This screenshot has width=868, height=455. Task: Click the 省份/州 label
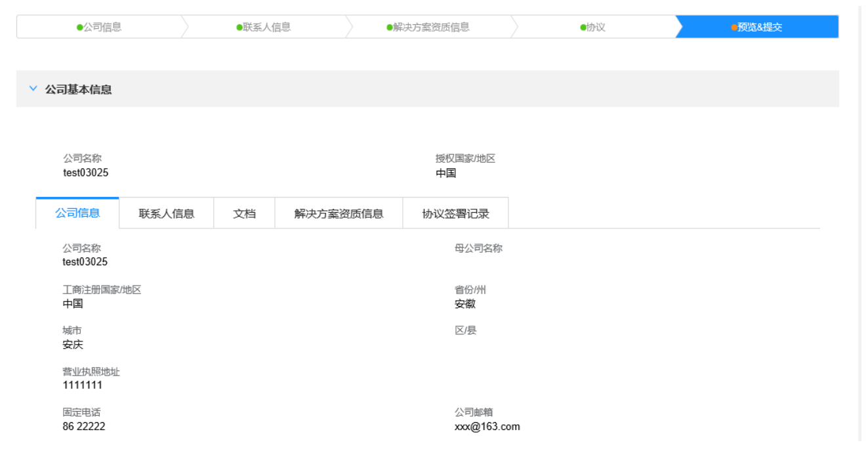coord(470,290)
